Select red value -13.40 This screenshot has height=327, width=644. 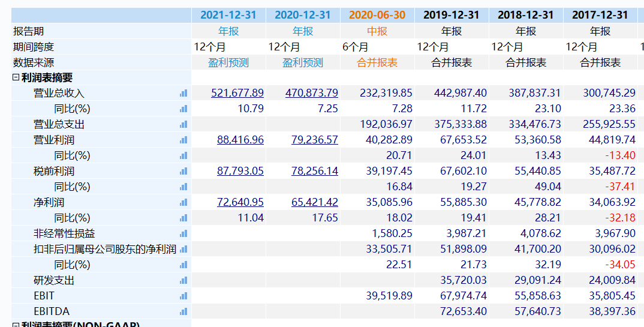(620, 155)
